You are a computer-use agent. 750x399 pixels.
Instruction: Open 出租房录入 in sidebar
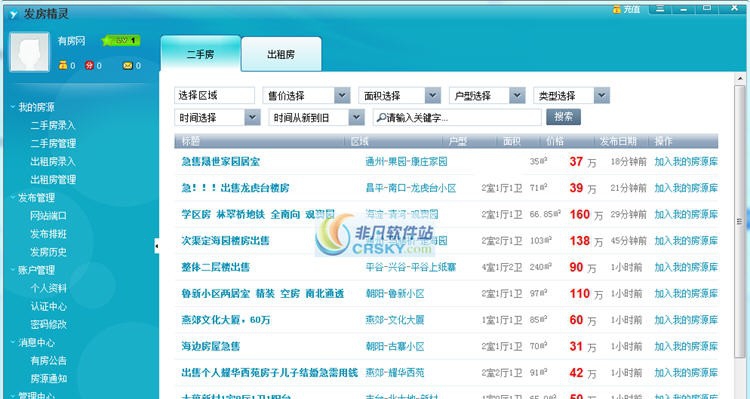(53, 161)
